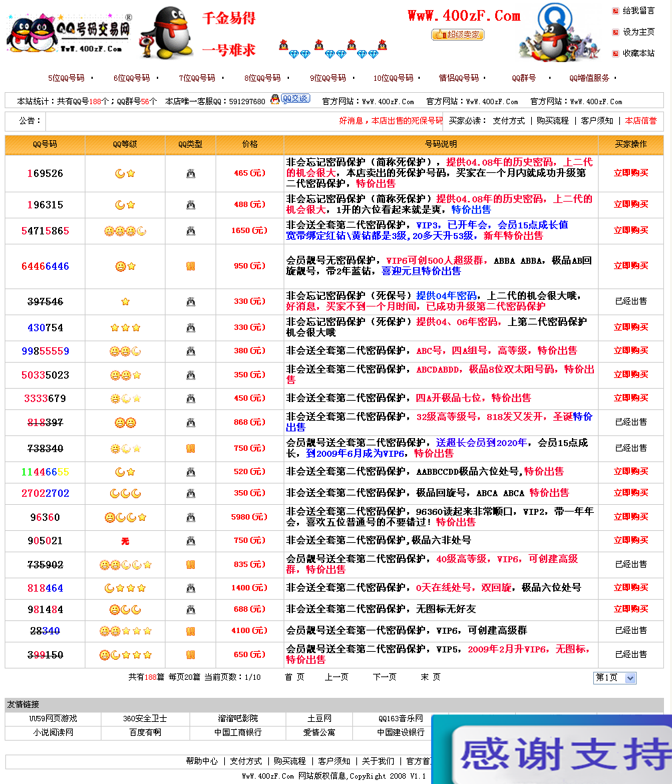Open the 百度有啊 friend link

click(x=145, y=733)
